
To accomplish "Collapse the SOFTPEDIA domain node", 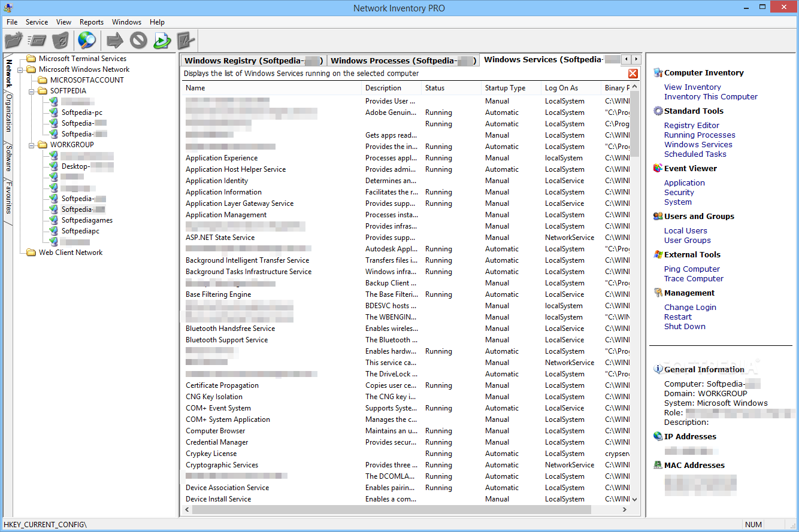I will click(x=32, y=91).
